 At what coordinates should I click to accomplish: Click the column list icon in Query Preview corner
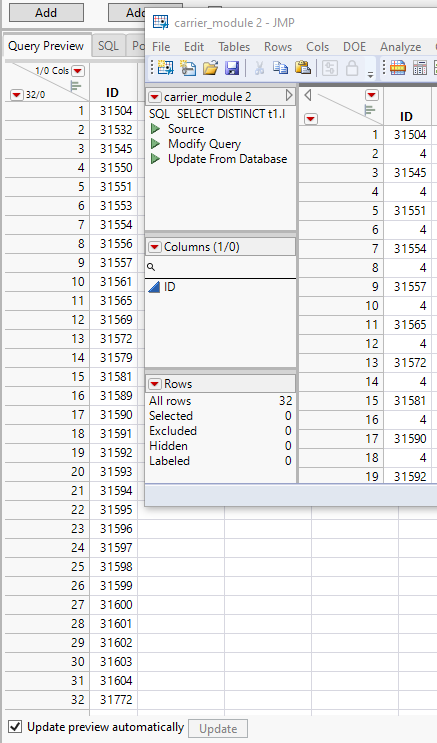tap(75, 86)
